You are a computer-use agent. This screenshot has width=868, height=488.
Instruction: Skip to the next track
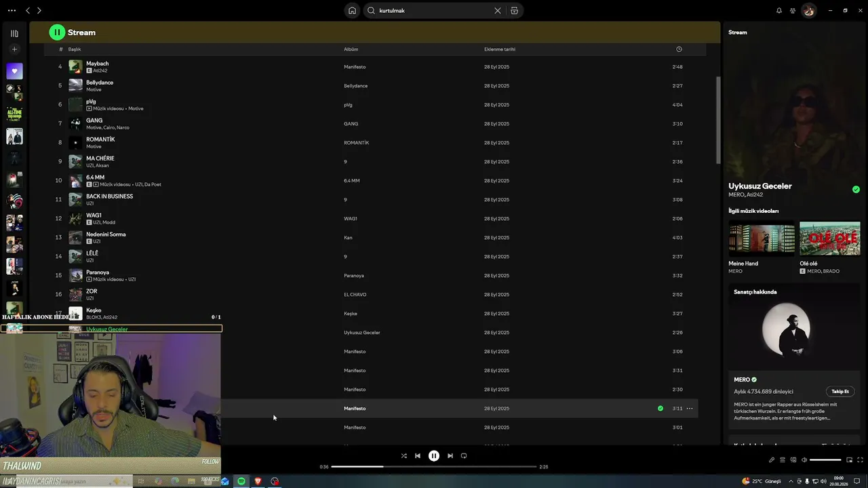[x=450, y=456]
